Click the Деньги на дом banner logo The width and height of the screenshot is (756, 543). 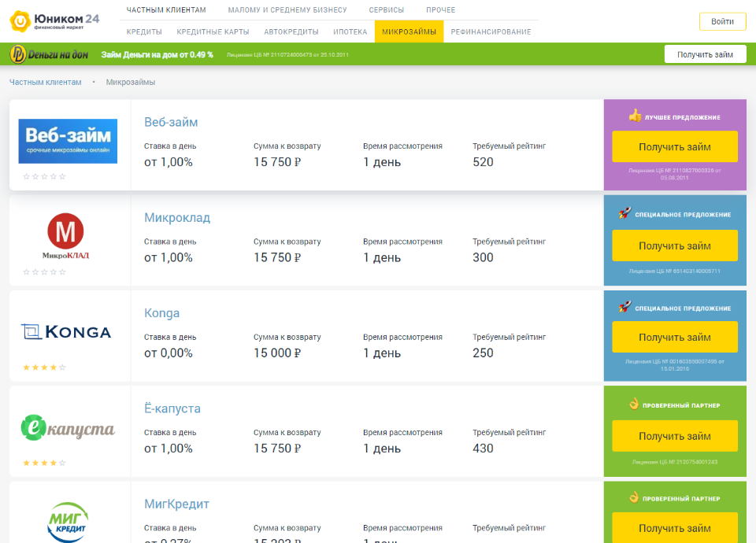pos(49,54)
